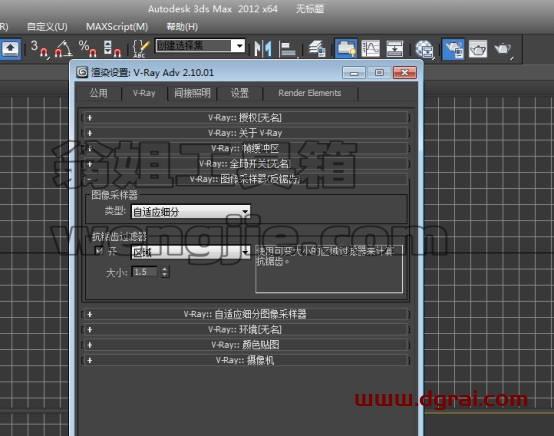Open the Rendered Frame Window icon
Viewport: 554px width, 436px height.
pyautogui.click(x=478, y=48)
